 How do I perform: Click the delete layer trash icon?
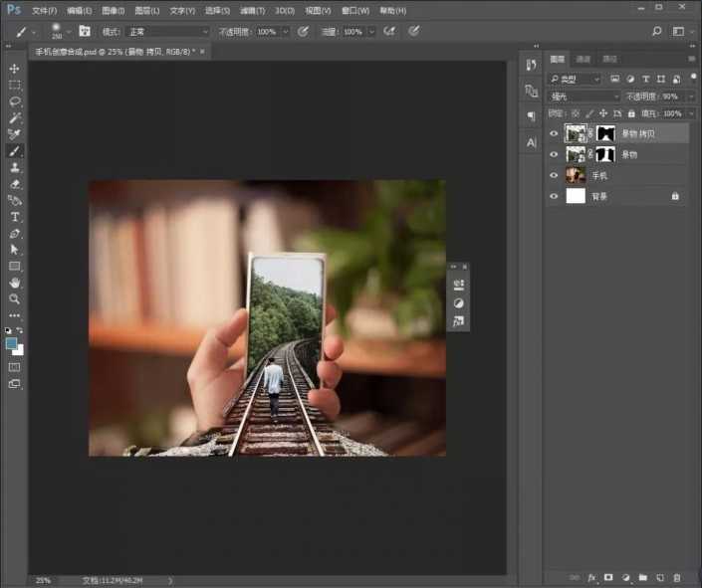tap(677, 577)
